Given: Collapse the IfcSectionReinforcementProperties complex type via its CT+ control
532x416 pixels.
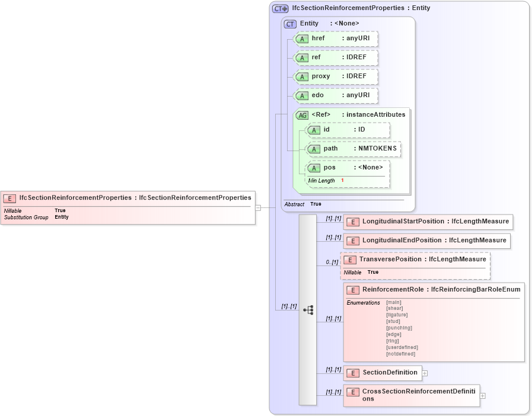Looking at the screenshot, I should click(281, 8).
